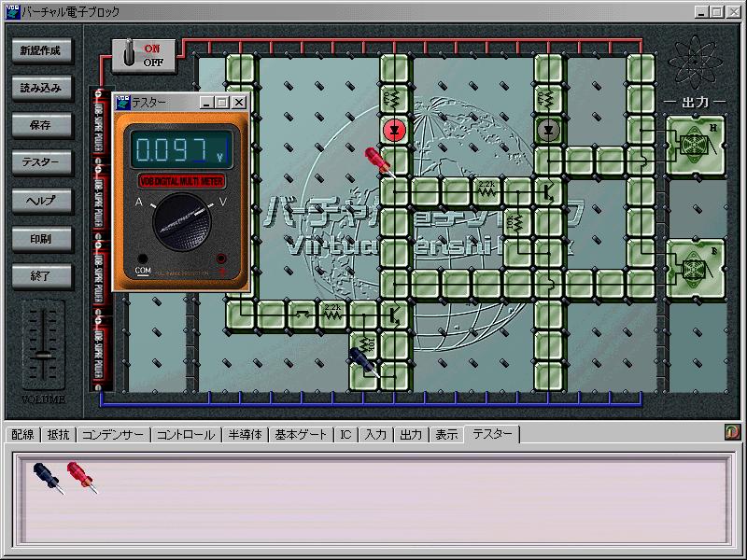Click the battery pack on the left
The width and height of the screenshot is (747, 560).
click(99, 238)
